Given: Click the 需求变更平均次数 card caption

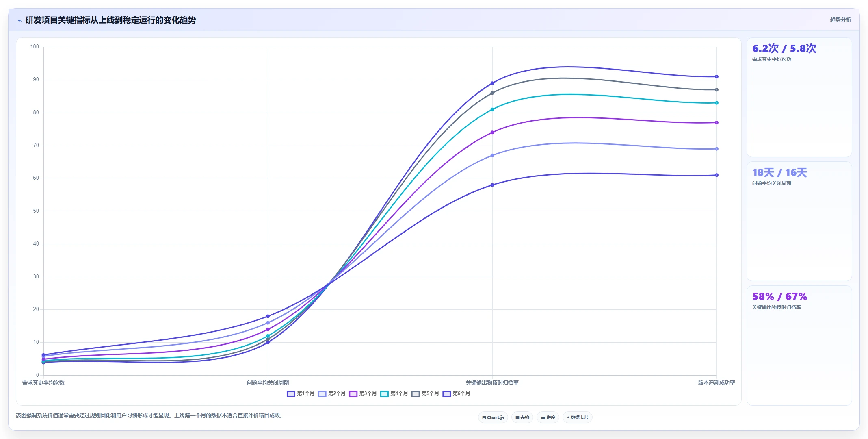Looking at the screenshot, I should (772, 59).
